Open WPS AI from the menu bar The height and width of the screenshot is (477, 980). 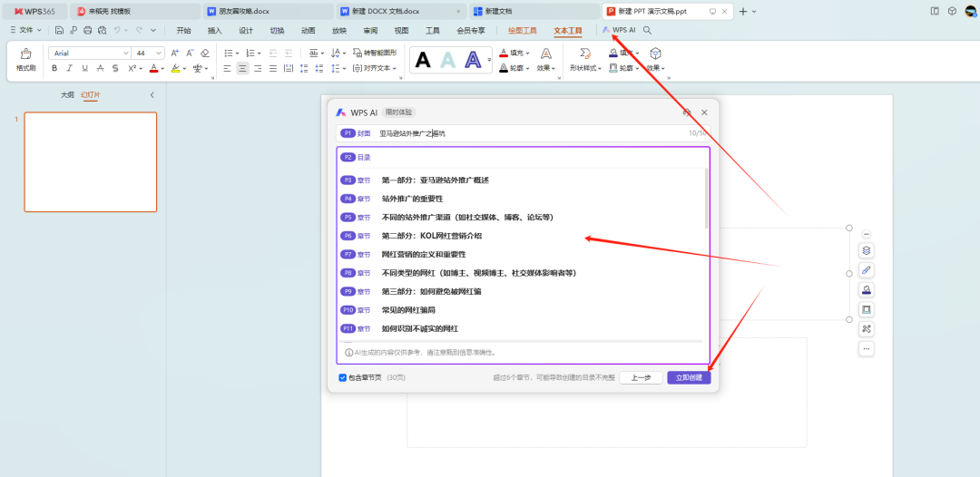[x=620, y=30]
